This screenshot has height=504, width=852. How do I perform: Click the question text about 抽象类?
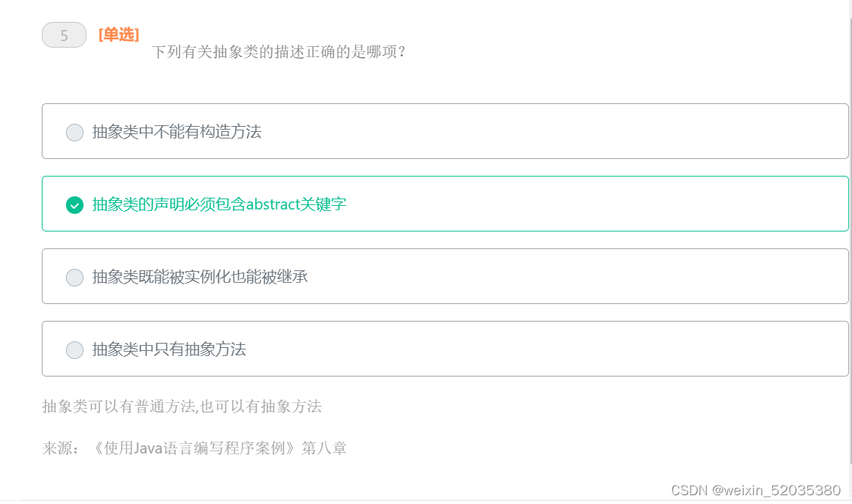(x=277, y=52)
